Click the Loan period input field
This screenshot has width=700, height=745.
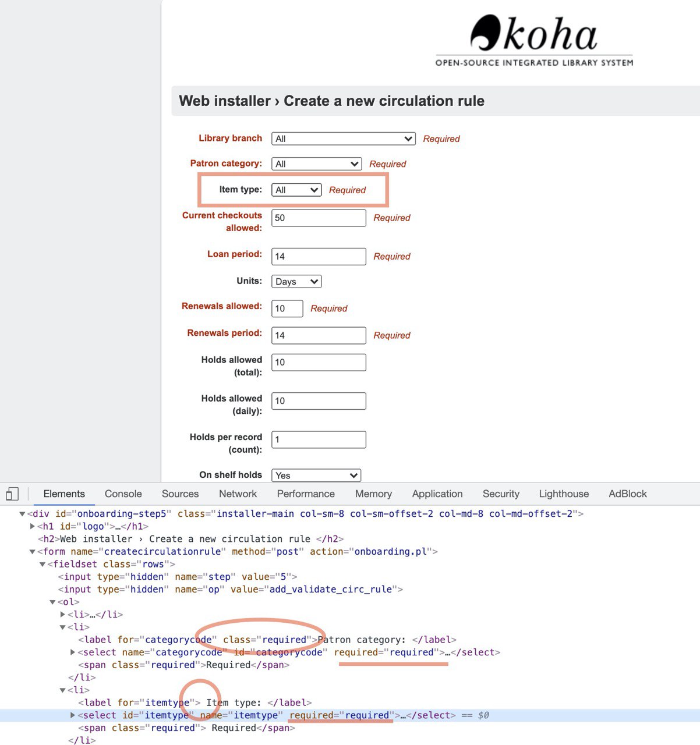pyautogui.click(x=319, y=256)
